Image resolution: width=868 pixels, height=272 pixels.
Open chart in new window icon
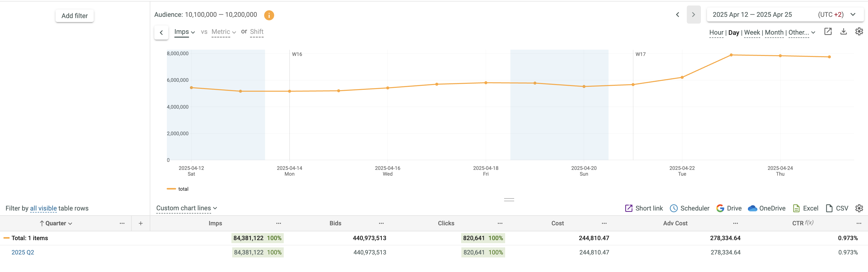point(828,32)
